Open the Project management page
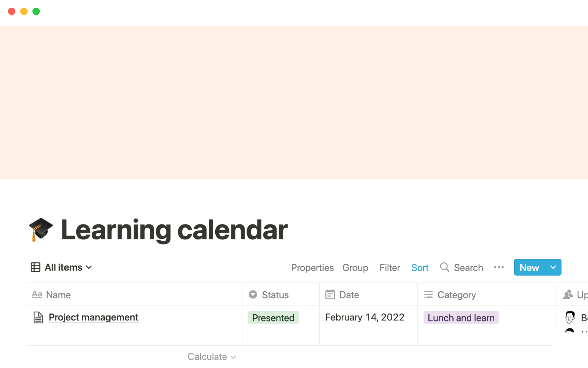Image resolution: width=588 pixels, height=368 pixels. coord(93,317)
